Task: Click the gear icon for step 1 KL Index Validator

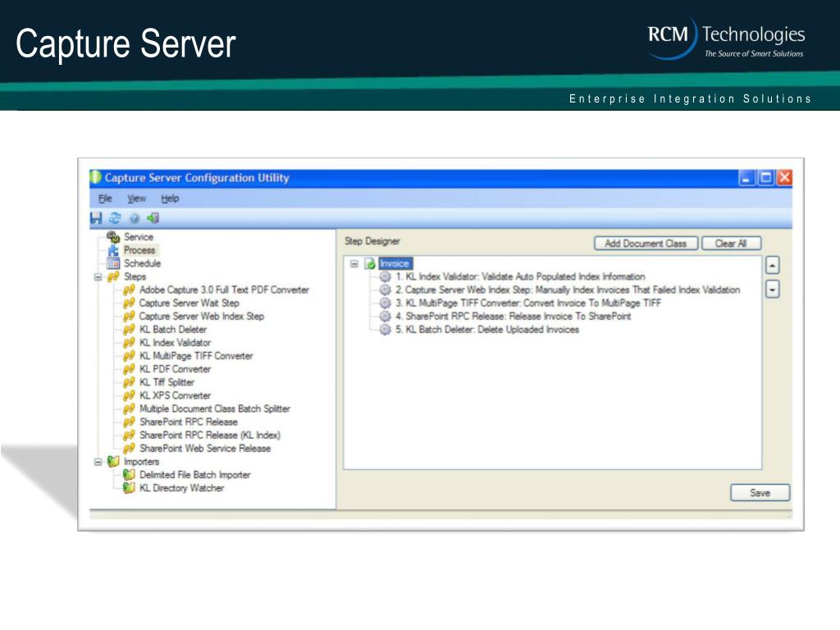Action: [x=386, y=277]
